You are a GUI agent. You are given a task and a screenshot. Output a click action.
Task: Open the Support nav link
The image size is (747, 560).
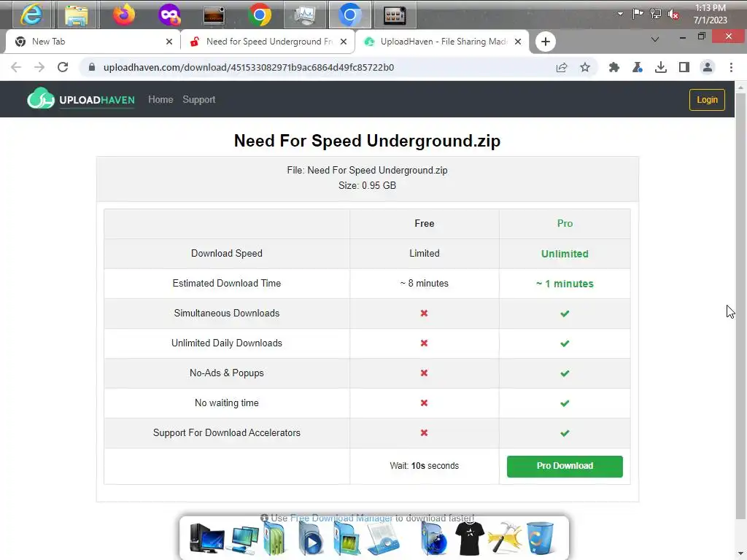198,99
